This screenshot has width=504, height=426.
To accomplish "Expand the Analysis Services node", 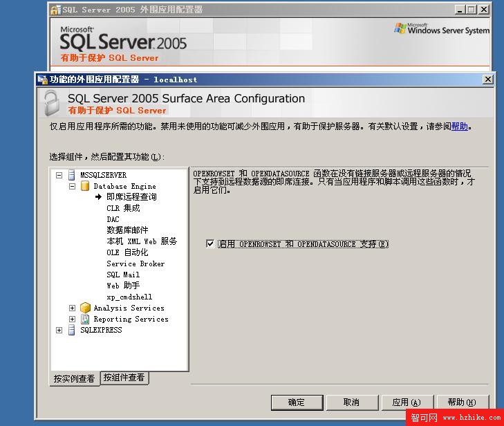I will [x=73, y=308].
